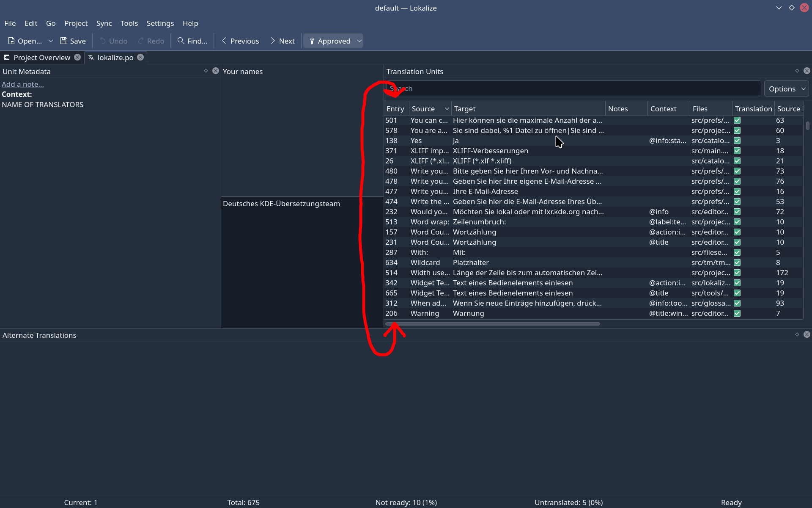This screenshot has width=812, height=508.
Task: Toggle translation checkbox for entry 138
Action: (737, 141)
